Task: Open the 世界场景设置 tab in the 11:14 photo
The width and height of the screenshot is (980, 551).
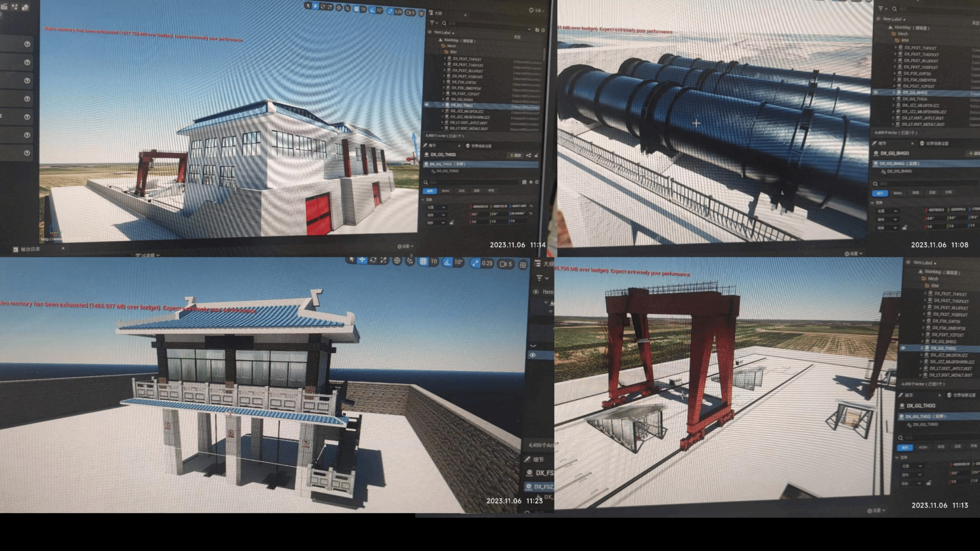Action: pyautogui.click(x=479, y=146)
